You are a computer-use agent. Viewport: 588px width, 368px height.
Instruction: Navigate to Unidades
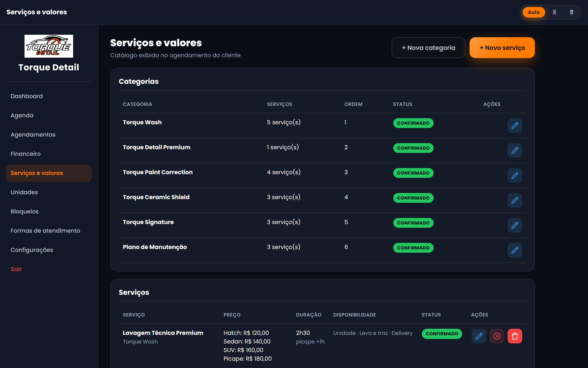(49, 192)
